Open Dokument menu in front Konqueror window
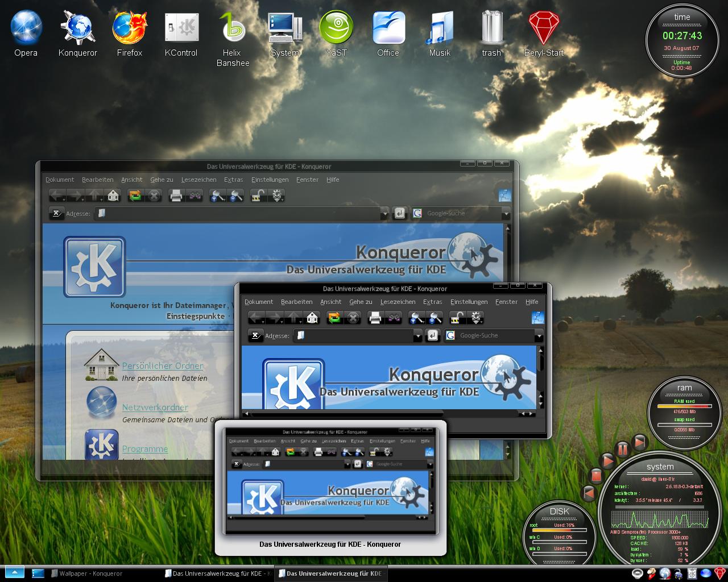 259,302
